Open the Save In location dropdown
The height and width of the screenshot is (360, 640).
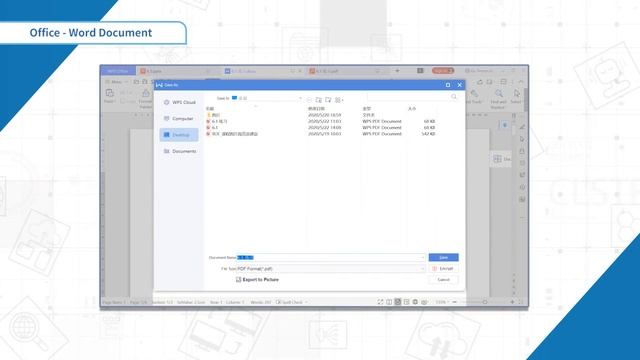(267, 98)
